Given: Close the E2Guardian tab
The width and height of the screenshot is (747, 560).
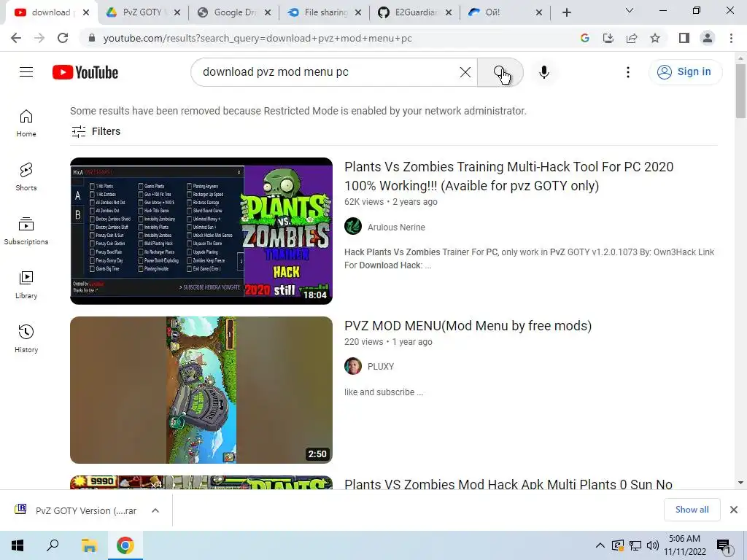Looking at the screenshot, I should [449, 12].
